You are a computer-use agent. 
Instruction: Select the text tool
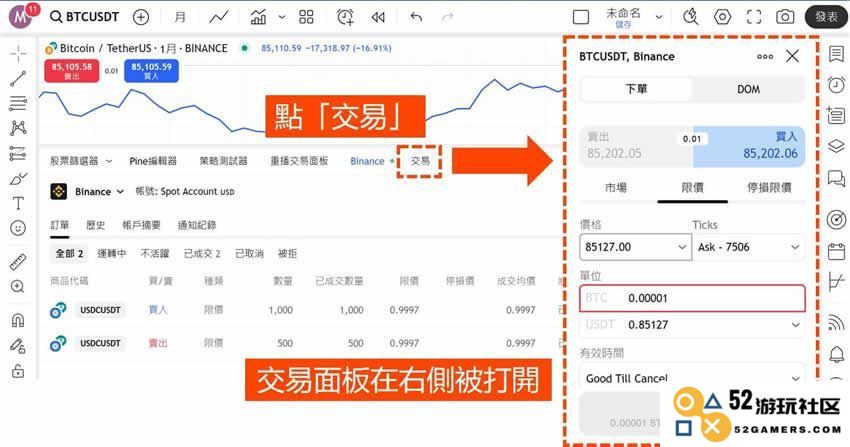point(18,203)
